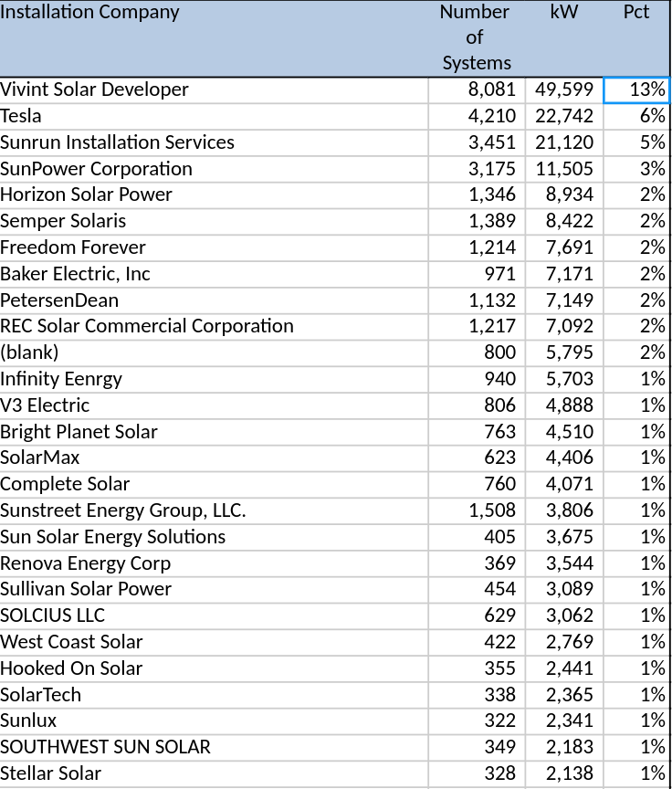The height and width of the screenshot is (789, 672).
Task: Select the Pct column header
Action: pos(636,38)
